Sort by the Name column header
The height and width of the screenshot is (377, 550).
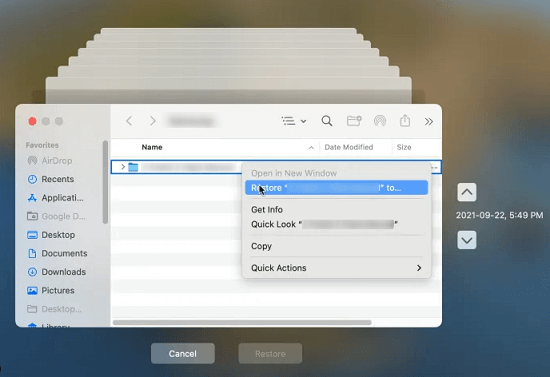pyautogui.click(x=152, y=147)
